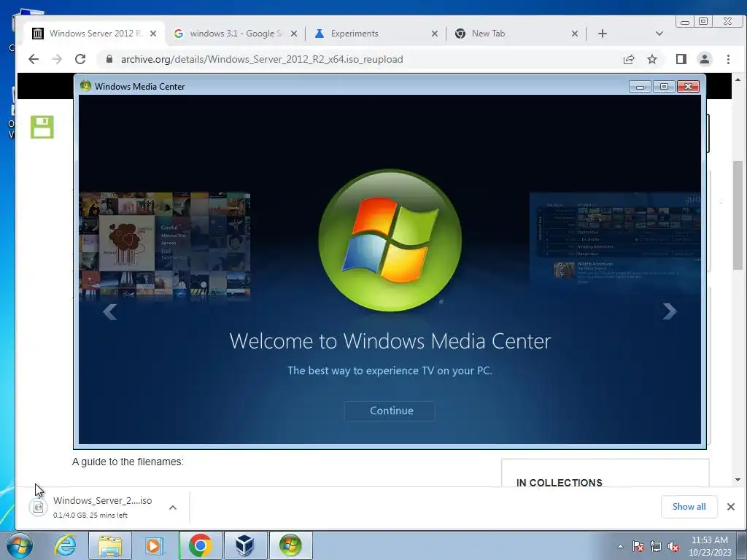Open VirtualBox from taskbar
747x560 pixels.
click(x=245, y=545)
